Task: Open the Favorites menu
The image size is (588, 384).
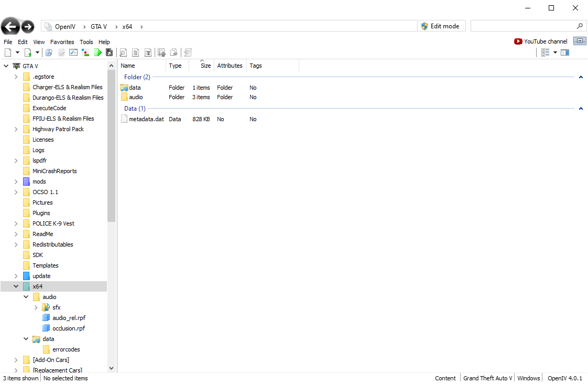Action: tap(62, 42)
